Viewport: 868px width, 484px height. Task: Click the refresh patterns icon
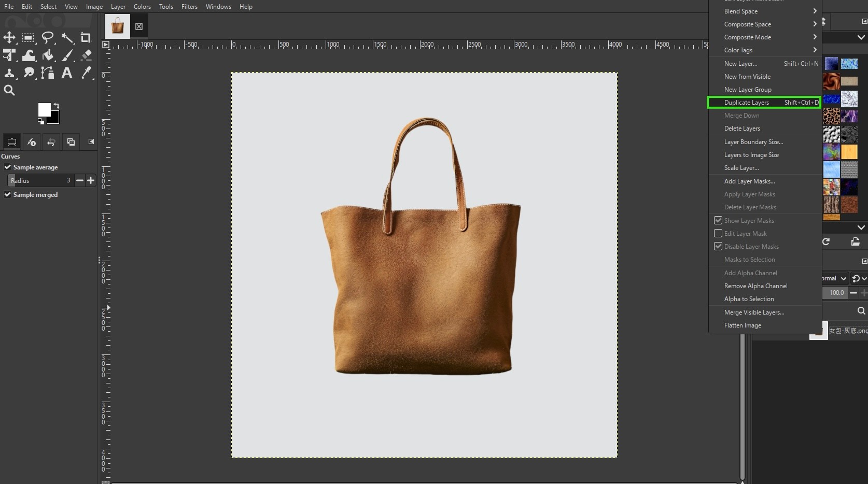(826, 241)
